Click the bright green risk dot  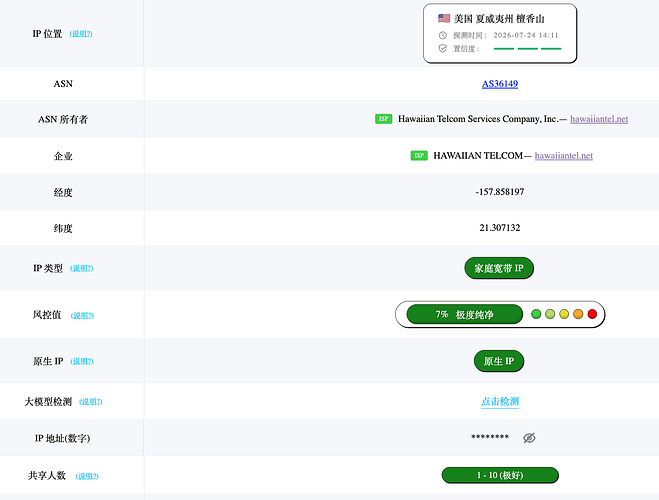(x=536, y=314)
